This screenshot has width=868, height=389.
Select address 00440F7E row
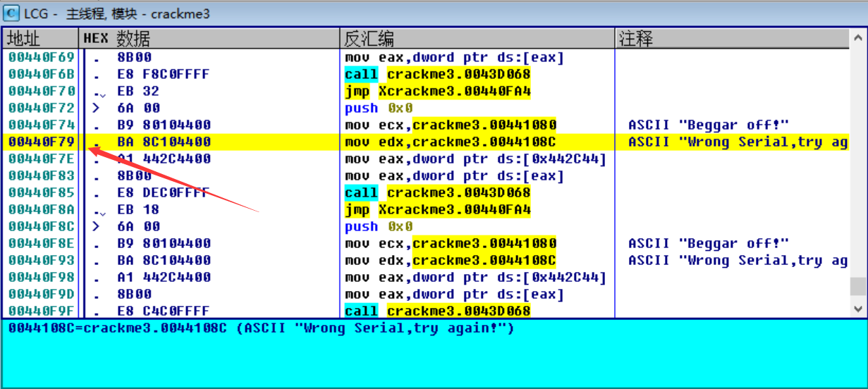pyautogui.click(x=41, y=159)
